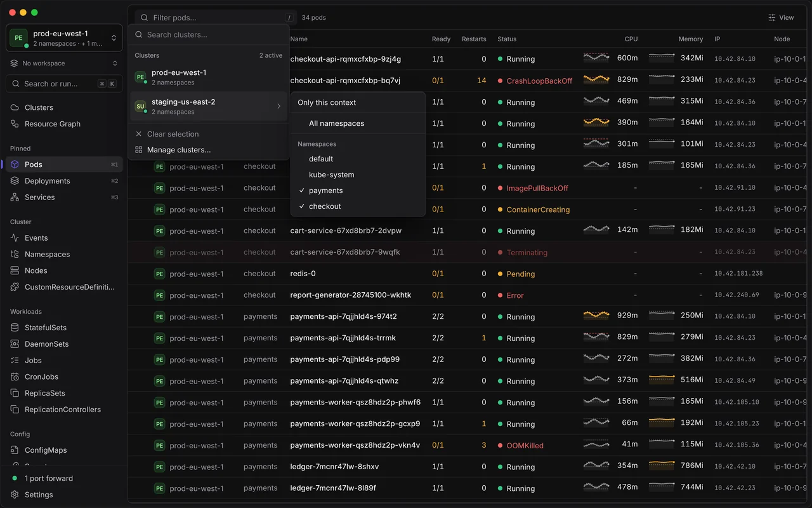Viewport: 812px width, 508px height.
Task: Click the OOMKilled status text
Action: coord(525,446)
